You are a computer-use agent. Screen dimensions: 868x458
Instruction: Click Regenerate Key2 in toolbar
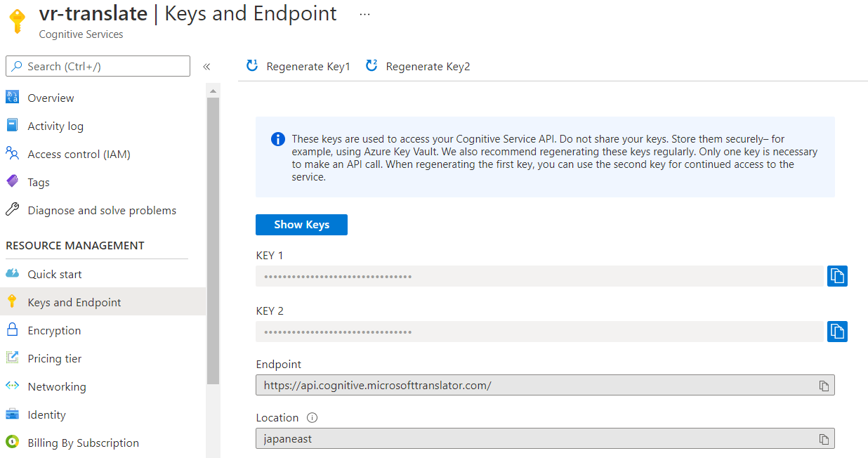[419, 67]
